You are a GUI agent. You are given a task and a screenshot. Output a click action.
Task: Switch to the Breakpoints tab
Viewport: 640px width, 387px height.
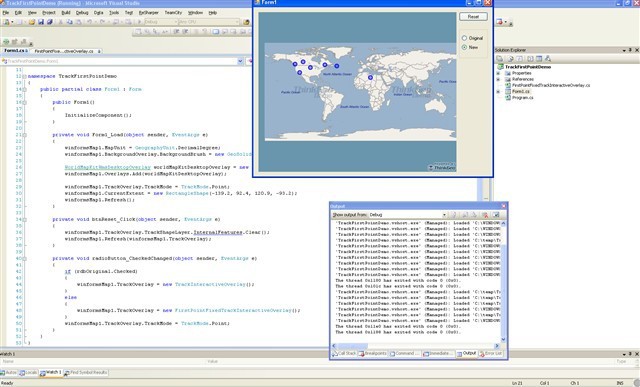(373, 354)
